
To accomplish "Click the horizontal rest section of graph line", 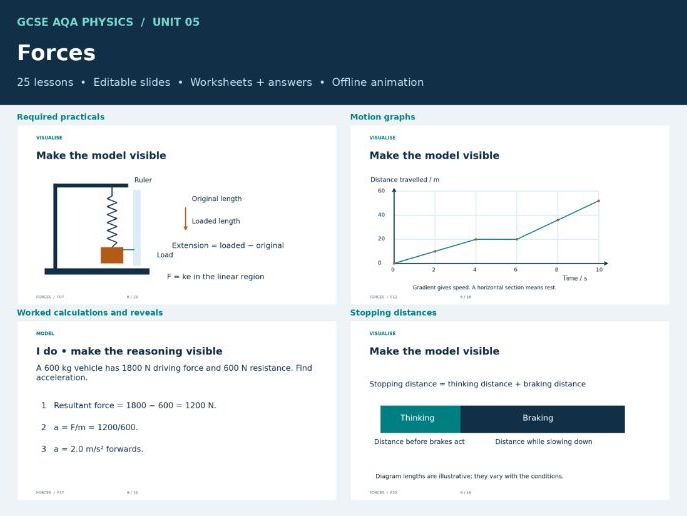I will tap(496, 239).
